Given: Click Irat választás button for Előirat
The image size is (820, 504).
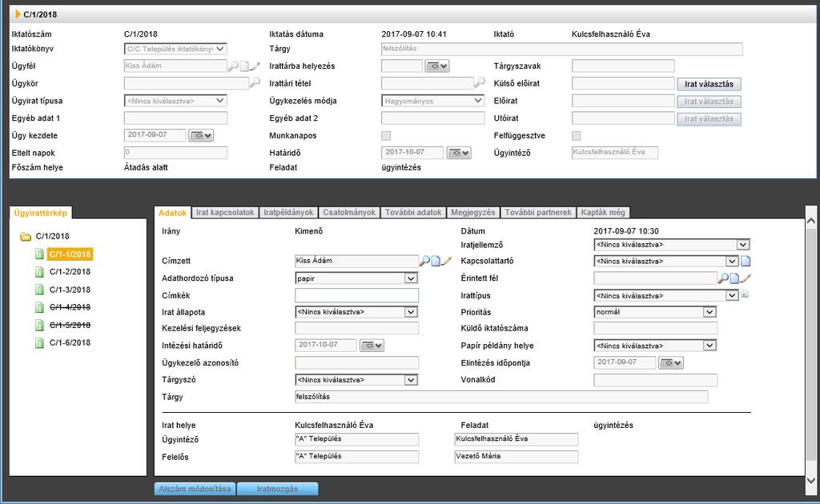Looking at the screenshot, I should 709,102.
